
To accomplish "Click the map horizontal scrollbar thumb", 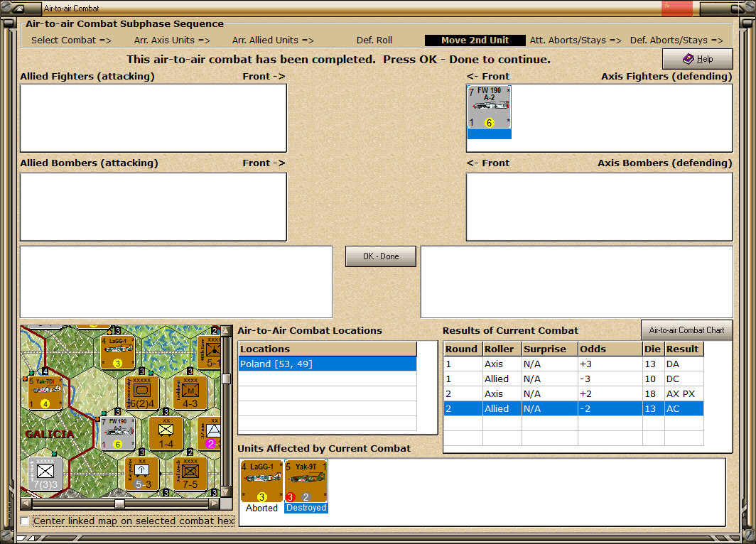I will (119, 504).
